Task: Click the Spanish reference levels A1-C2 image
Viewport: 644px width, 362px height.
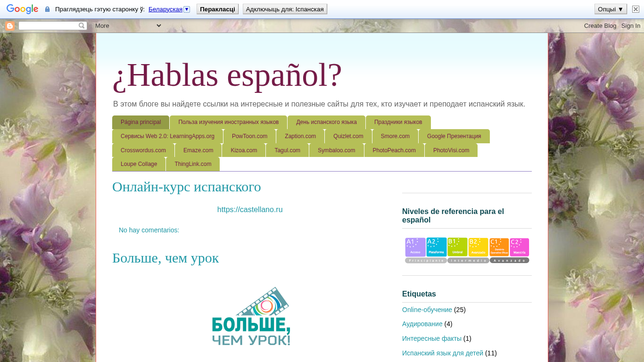Action: pyautogui.click(x=467, y=250)
